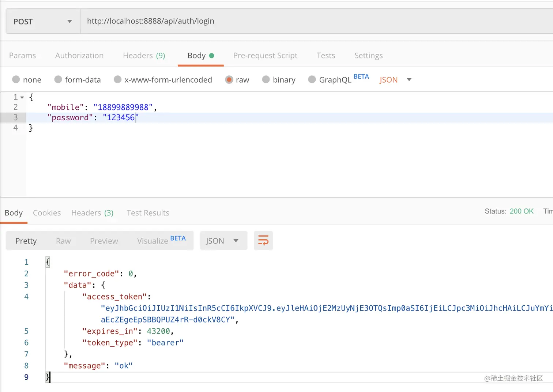The height and width of the screenshot is (392, 553).
Task: Collapse the JSON fold arrow on line 1
Action: pos(22,97)
